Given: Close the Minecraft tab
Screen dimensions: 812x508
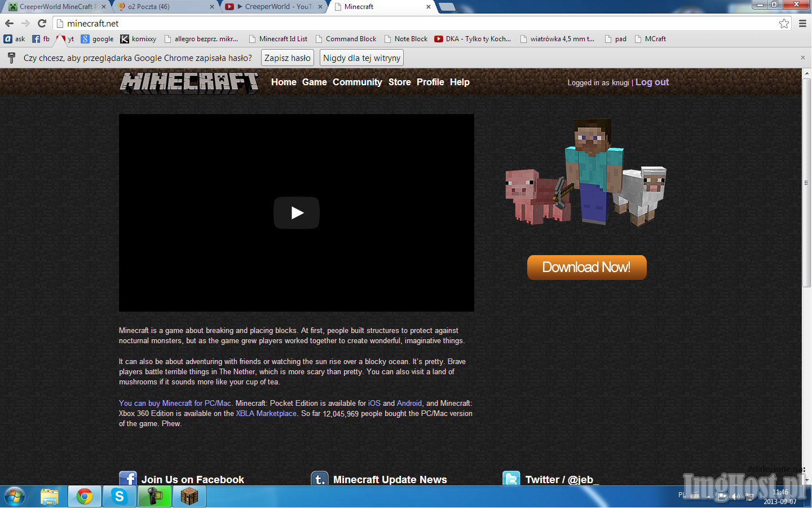Looking at the screenshot, I should click(x=429, y=7).
